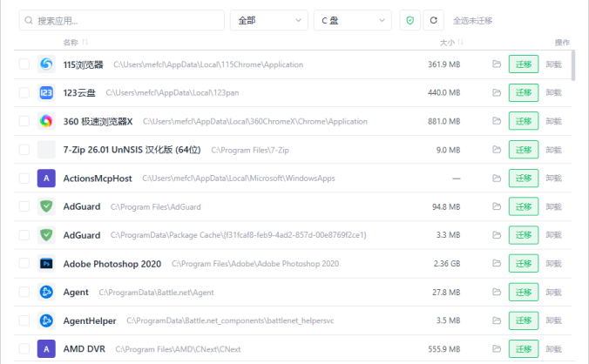Uninstall 7-Zip 26.01 via 卸载
This screenshot has width=589, height=364.
(553, 150)
